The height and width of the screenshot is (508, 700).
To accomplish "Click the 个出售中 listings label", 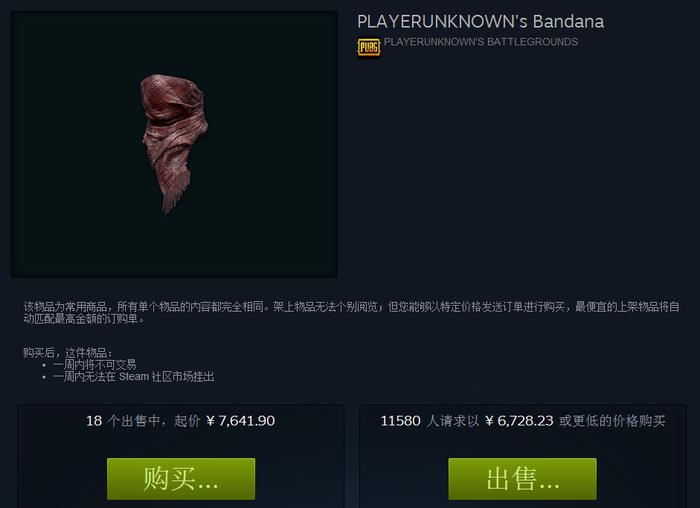I will pyautogui.click(x=133, y=421).
